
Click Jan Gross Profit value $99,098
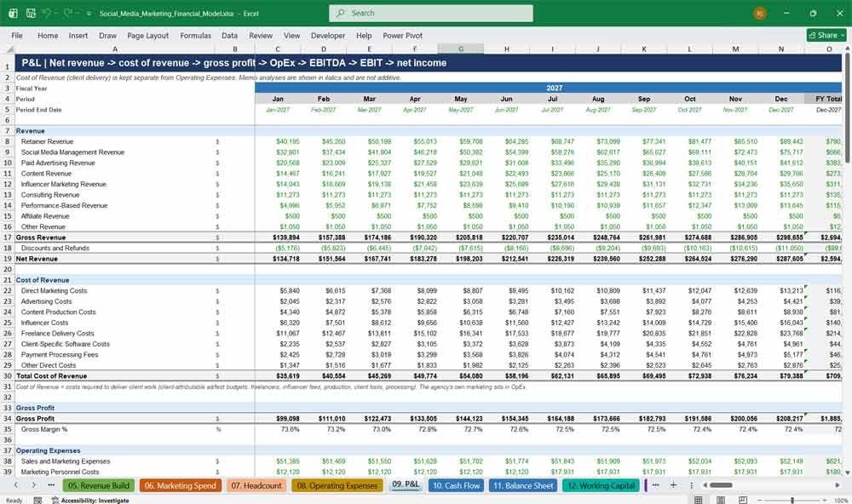coord(287,419)
